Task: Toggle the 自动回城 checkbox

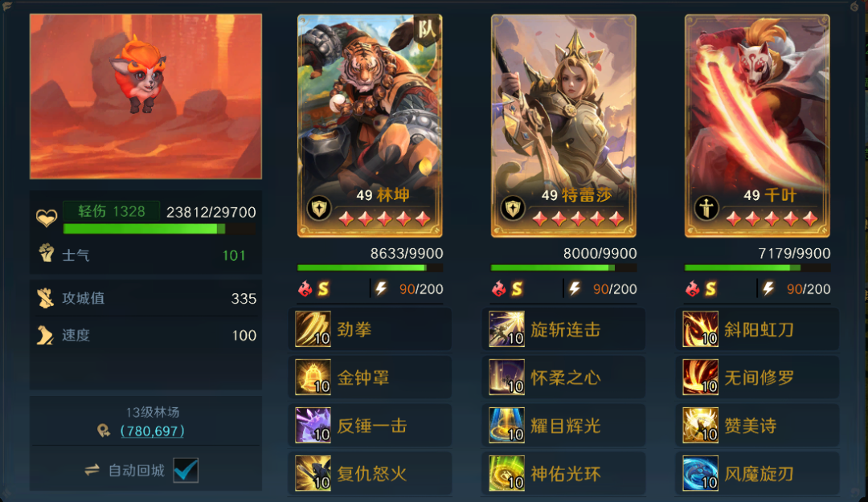Action: coord(186,471)
